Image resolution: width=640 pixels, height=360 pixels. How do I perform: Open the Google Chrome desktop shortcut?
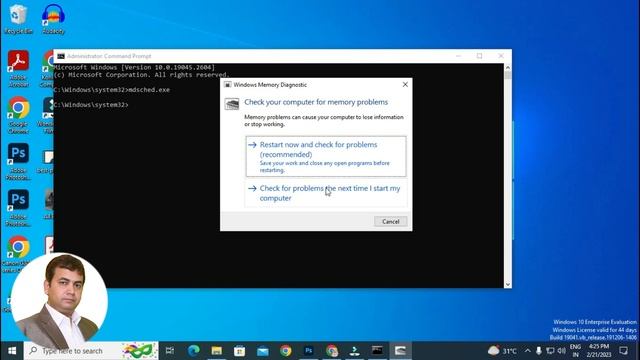[x=18, y=115]
